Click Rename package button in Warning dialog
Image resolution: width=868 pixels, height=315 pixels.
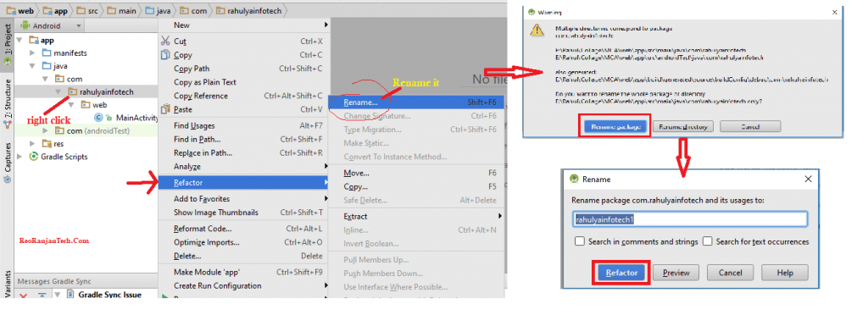click(615, 126)
